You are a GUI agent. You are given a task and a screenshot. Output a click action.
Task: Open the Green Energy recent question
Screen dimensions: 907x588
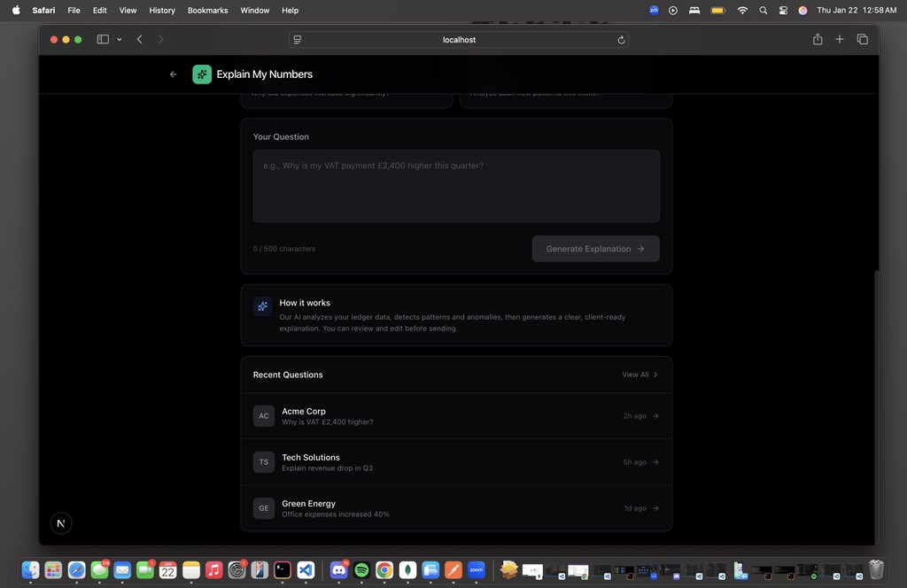point(456,508)
